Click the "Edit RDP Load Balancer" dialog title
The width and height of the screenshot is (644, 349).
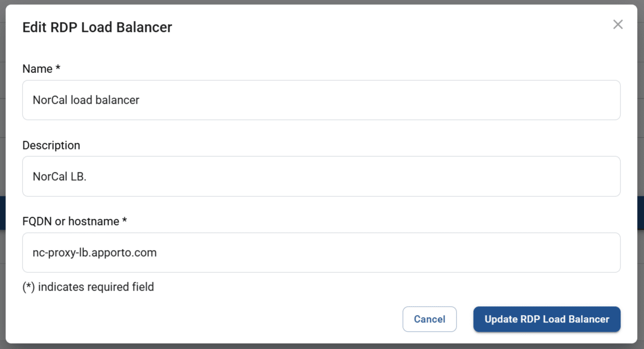[97, 27]
